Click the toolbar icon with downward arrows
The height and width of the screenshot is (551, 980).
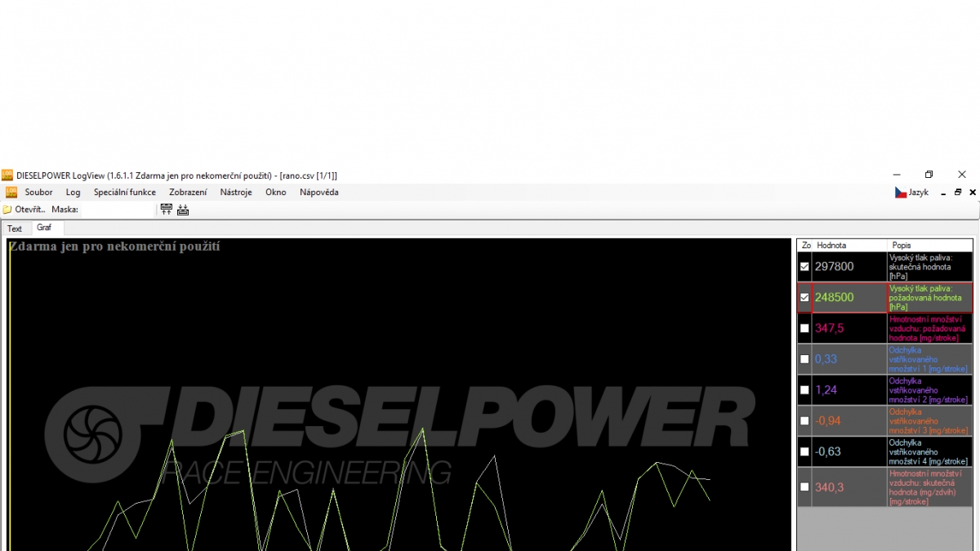pyautogui.click(x=183, y=210)
